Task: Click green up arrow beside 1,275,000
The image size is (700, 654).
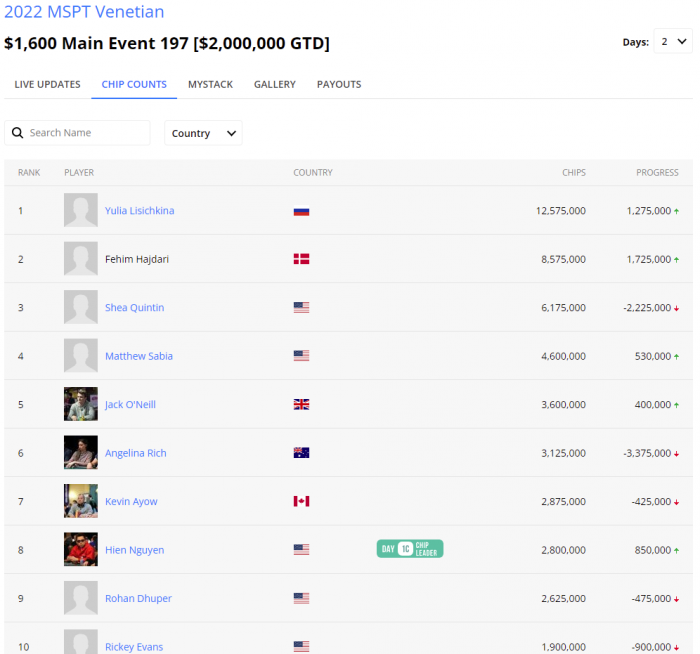Action: pos(676,211)
